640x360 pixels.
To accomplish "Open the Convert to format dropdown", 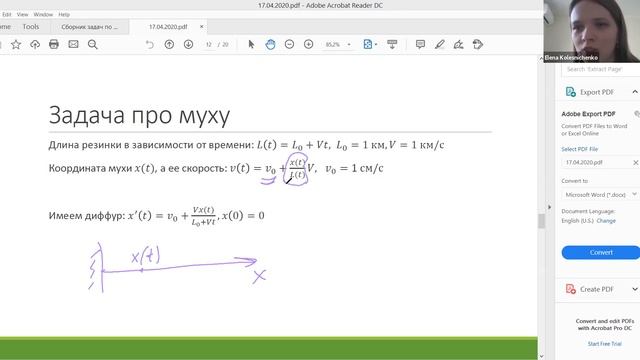I will [x=600, y=195].
